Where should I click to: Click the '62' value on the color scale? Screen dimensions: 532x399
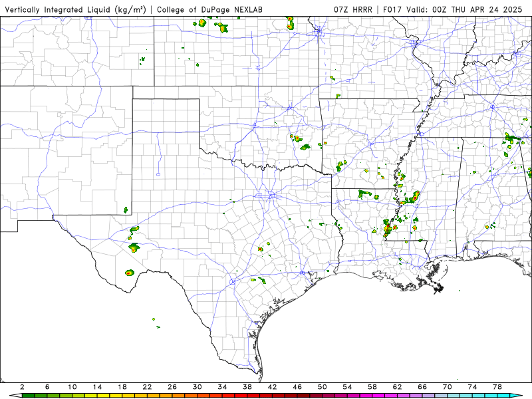(x=397, y=387)
